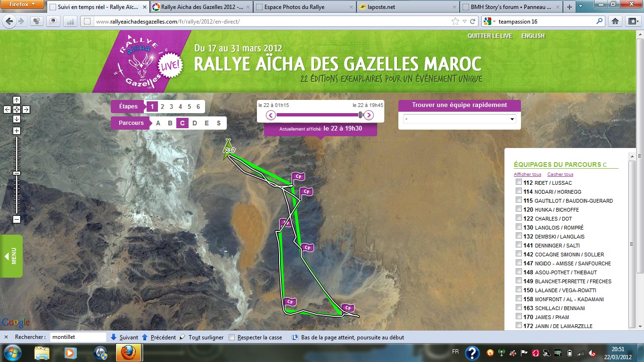Zoom in on the map with plus button
The width and height of the screenshot is (644, 362).
[x=17, y=131]
